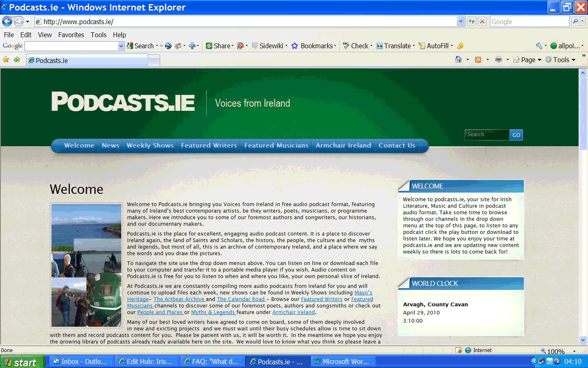Click the Contact Us navigation item
The image size is (588, 368).
pos(397,146)
